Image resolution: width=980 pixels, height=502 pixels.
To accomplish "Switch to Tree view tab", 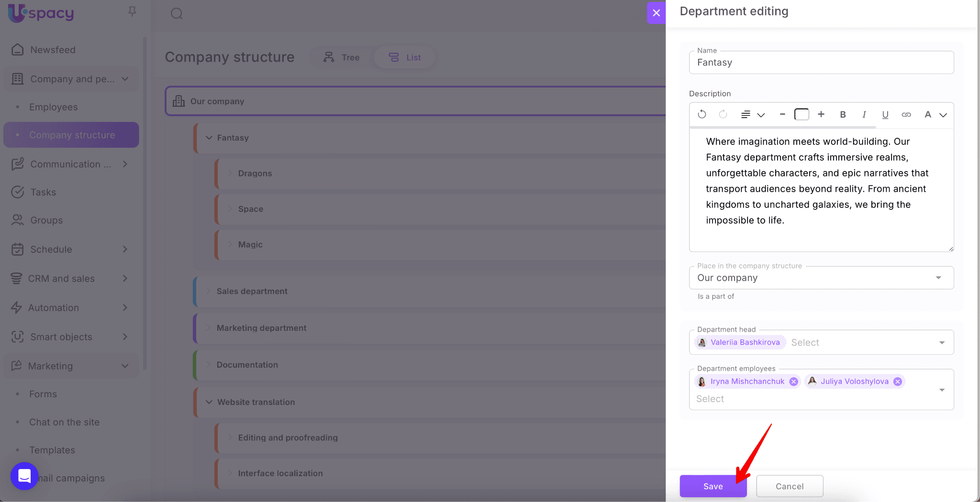I will click(342, 57).
